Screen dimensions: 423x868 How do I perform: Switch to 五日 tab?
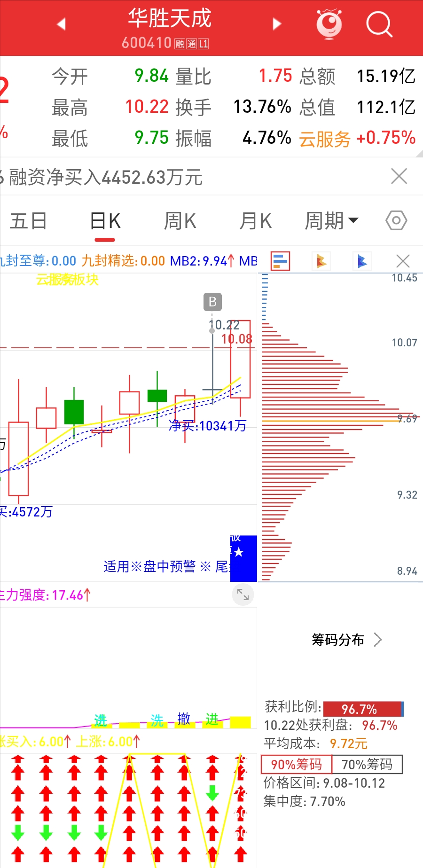coord(29,221)
